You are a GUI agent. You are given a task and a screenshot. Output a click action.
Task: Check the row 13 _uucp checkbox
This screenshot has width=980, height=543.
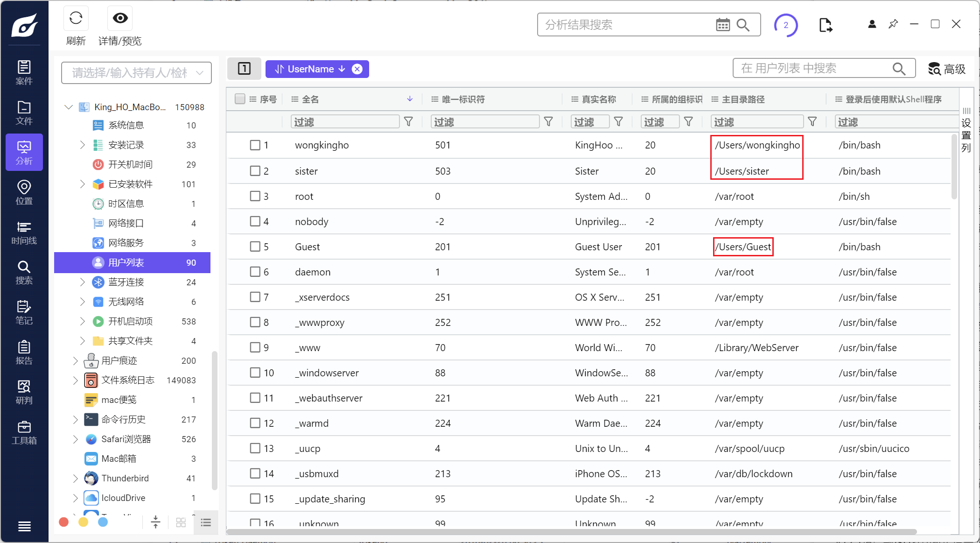tap(255, 448)
